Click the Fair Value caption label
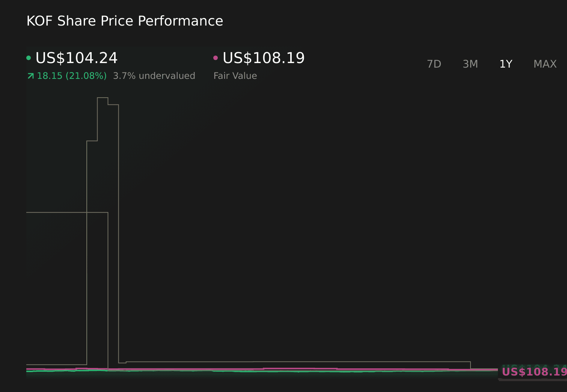 coord(235,76)
